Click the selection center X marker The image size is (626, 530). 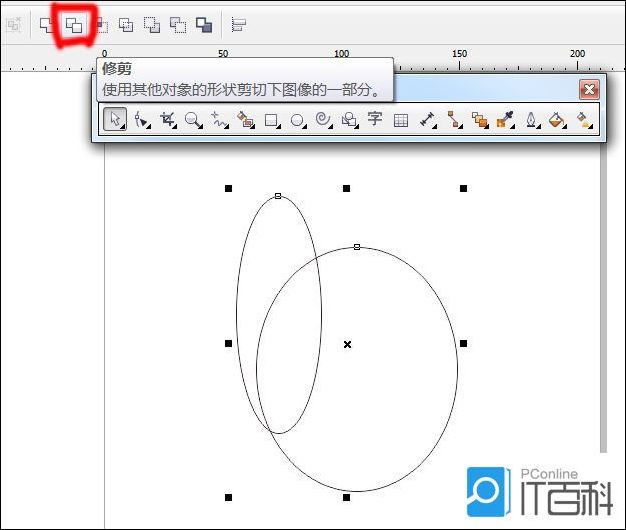point(347,344)
